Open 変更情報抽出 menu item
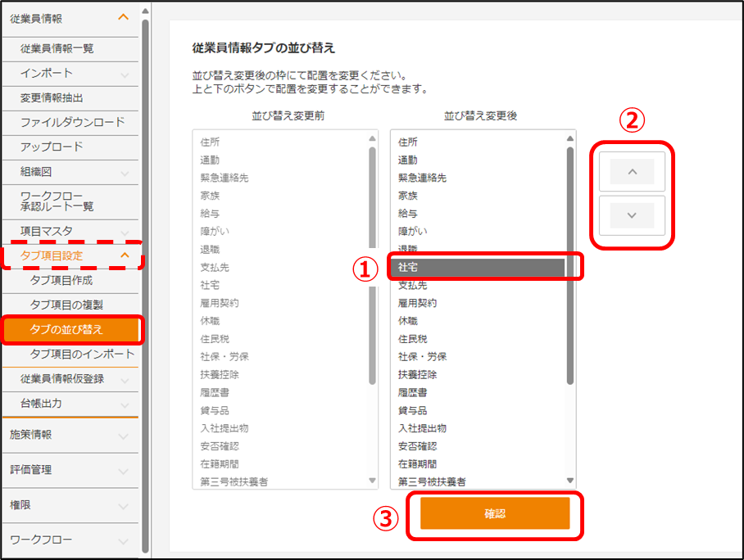The image size is (744, 560). pyautogui.click(x=52, y=98)
